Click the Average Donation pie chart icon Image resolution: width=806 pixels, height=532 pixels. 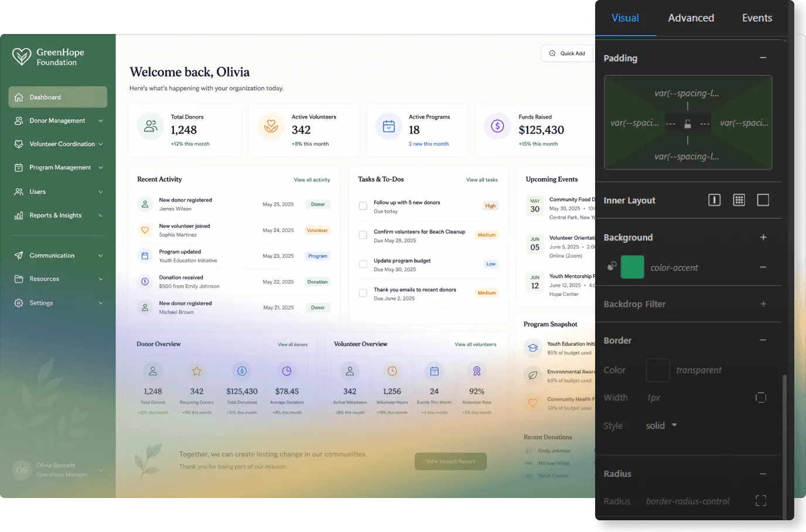287,371
